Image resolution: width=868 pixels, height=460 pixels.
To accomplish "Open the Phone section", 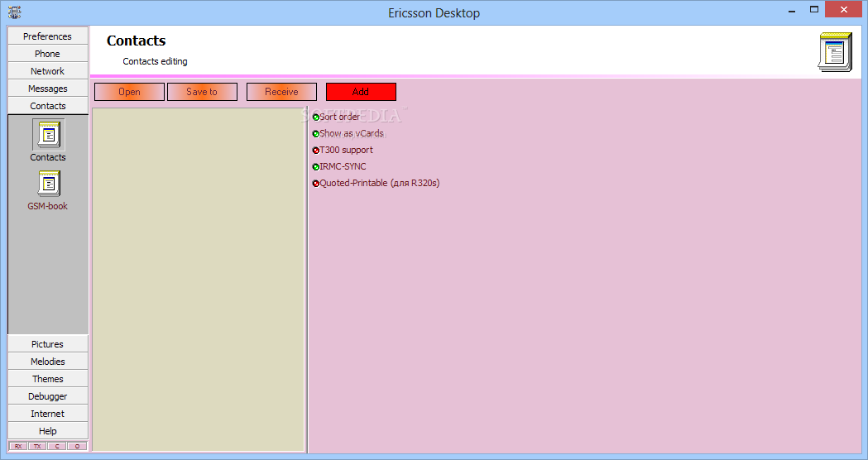I will click(x=48, y=54).
